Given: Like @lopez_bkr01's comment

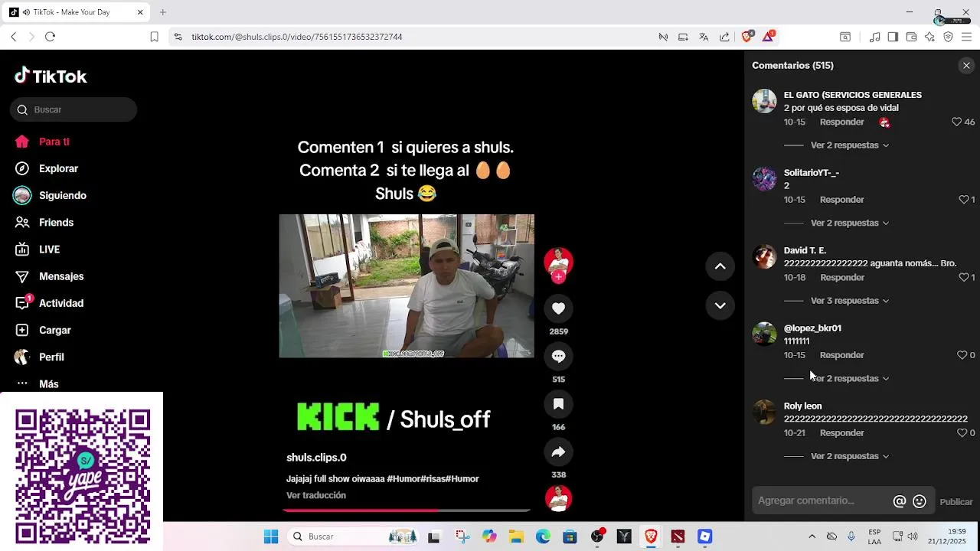Looking at the screenshot, I should click(962, 355).
